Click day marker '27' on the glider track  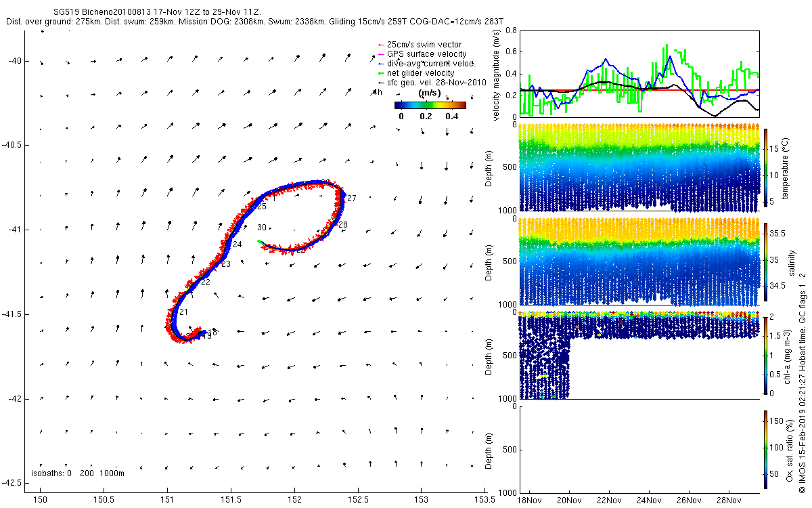click(351, 198)
